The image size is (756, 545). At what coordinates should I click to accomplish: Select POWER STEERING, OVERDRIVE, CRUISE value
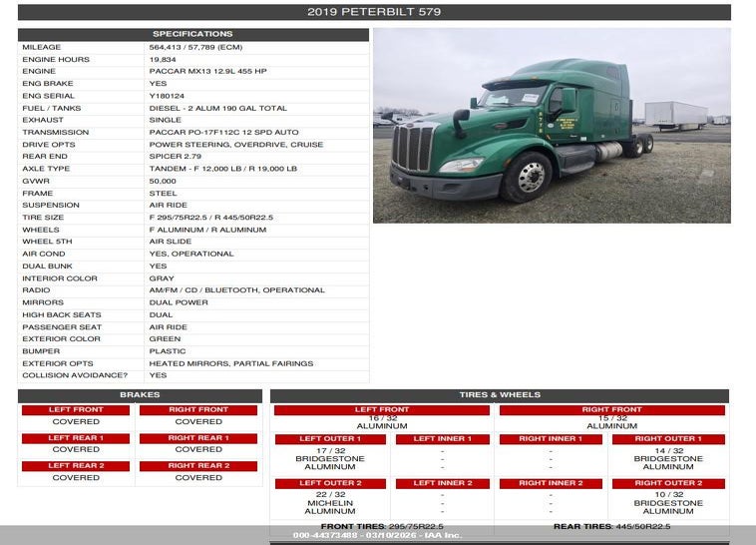(x=236, y=145)
